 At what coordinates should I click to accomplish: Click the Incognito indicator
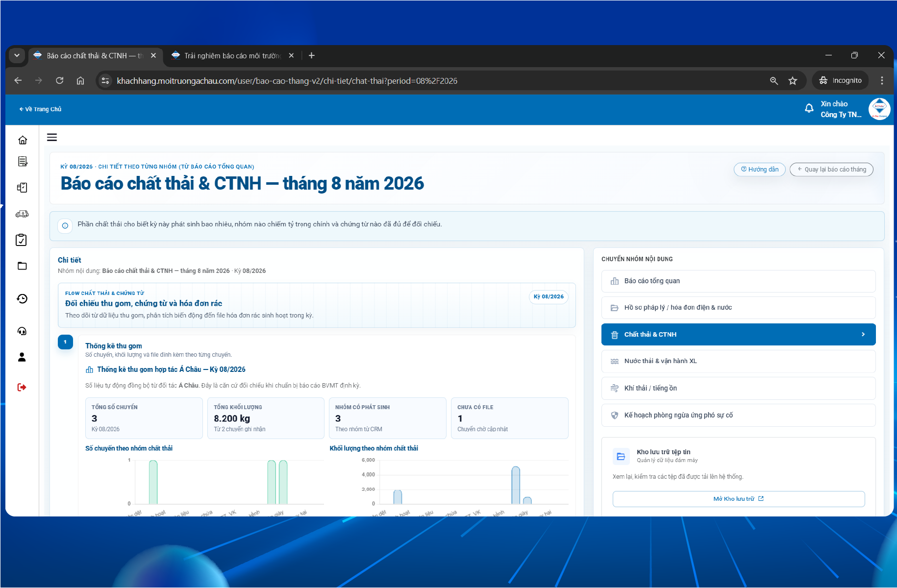[840, 80]
